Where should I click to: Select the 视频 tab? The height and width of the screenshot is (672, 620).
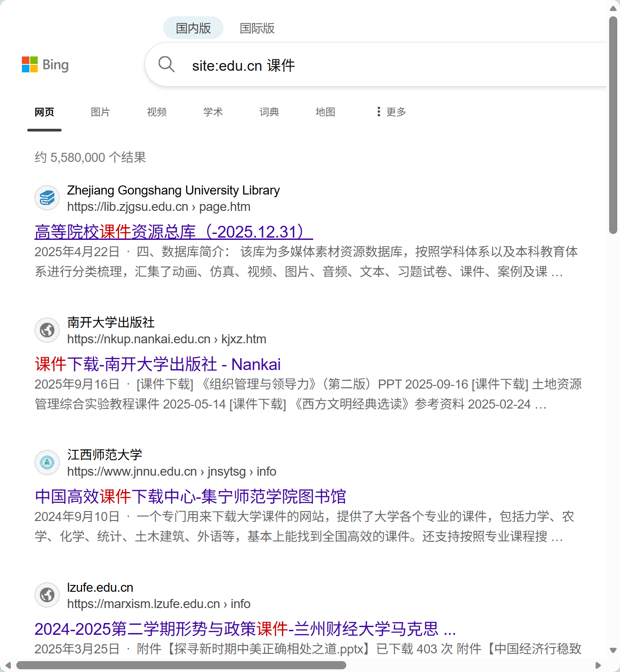pos(157,112)
